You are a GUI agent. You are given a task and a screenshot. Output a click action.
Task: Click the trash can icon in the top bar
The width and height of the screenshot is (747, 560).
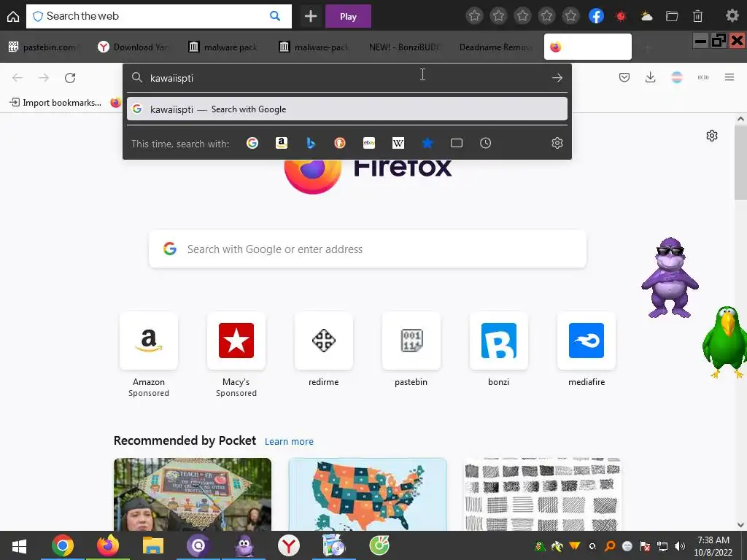[697, 16]
